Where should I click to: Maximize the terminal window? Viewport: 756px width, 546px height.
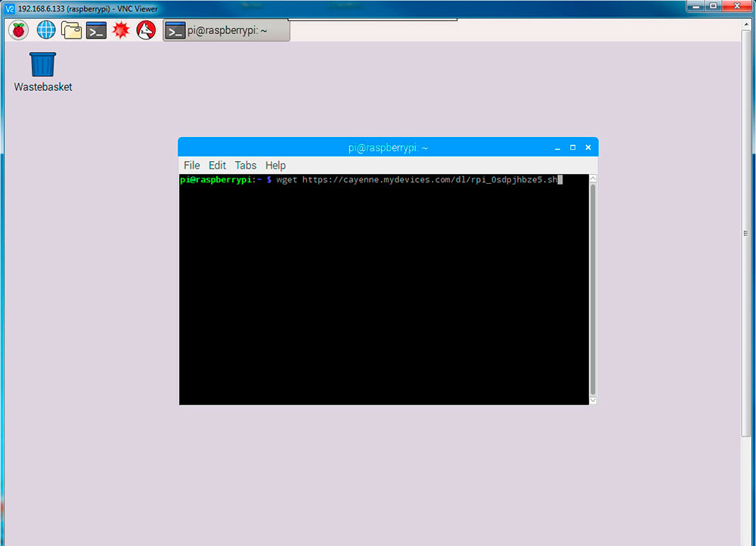[x=572, y=147]
